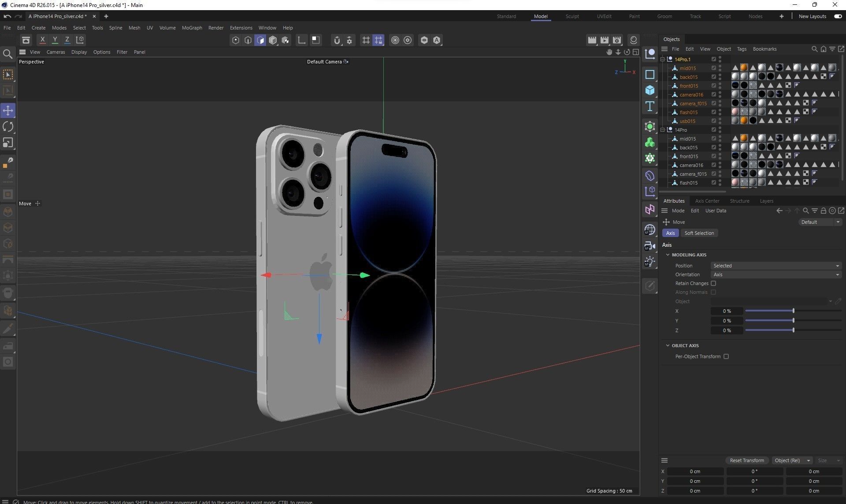Click Render View clapperboard icon
Image resolution: width=846 pixels, height=504 pixels.
pos(592,40)
